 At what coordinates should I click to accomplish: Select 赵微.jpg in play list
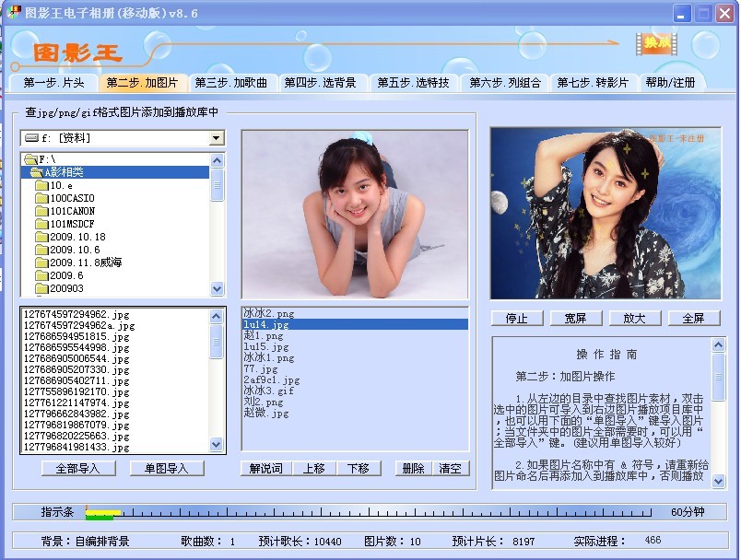click(266, 414)
